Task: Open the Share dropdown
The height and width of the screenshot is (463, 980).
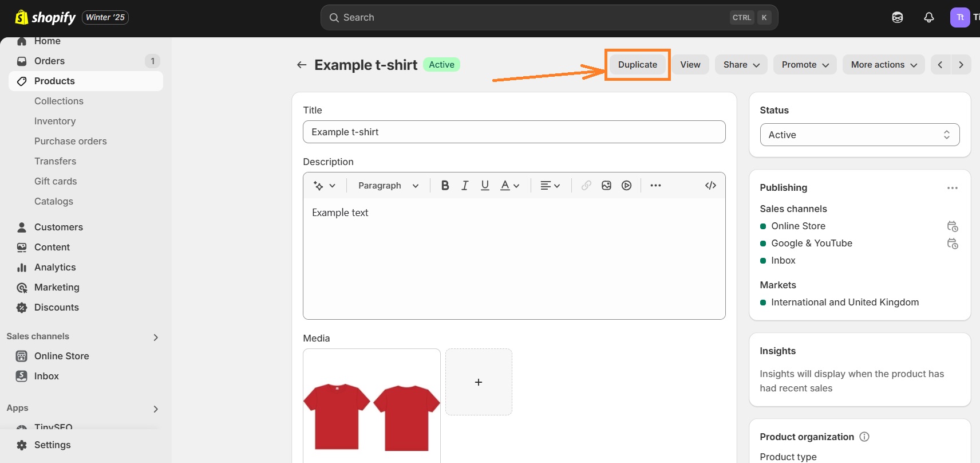Action: tap(741, 65)
